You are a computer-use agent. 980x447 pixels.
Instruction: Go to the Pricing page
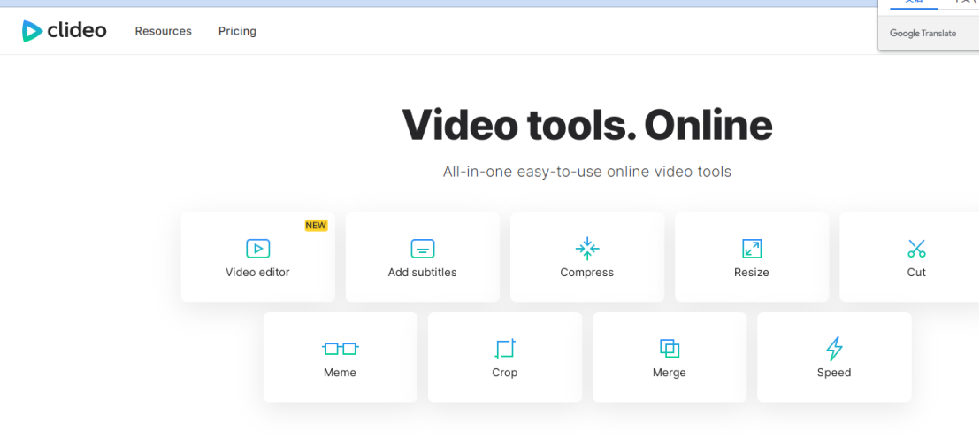(x=237, y=31)
